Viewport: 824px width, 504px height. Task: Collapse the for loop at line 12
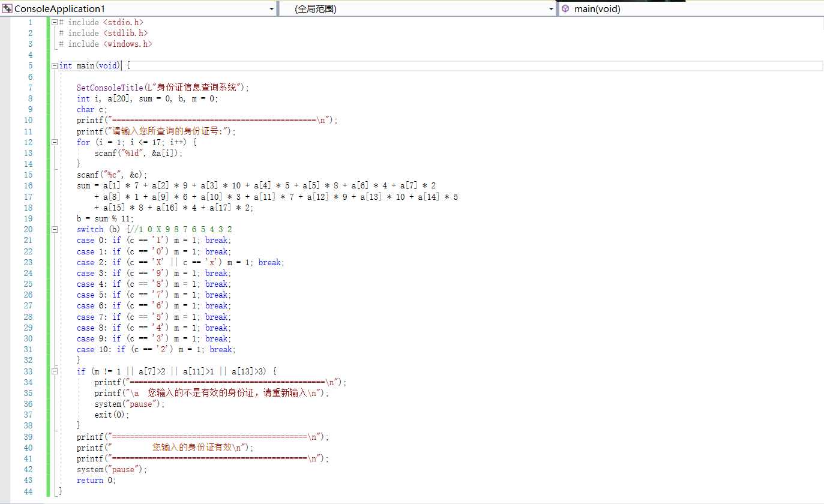pyautogui.click(x=54, y=142)
